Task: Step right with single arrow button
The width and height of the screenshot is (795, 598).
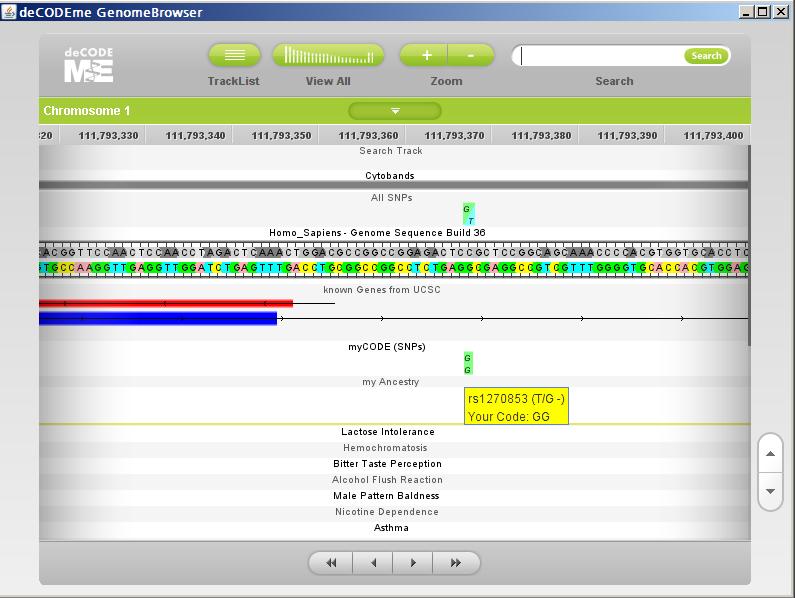Action: point(413,562)
